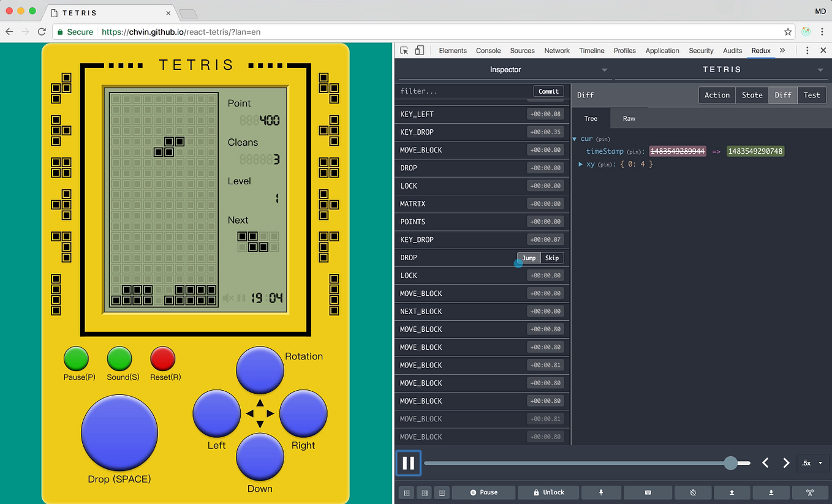Click the green Sound(S) game button
The image size is (832, 504).
[119, 359]
